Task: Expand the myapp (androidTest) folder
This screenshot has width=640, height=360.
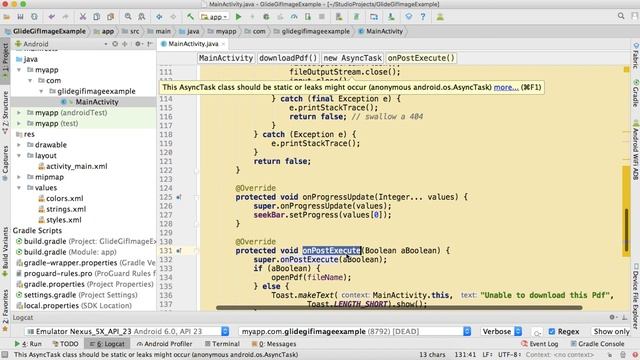Action: 19,113
